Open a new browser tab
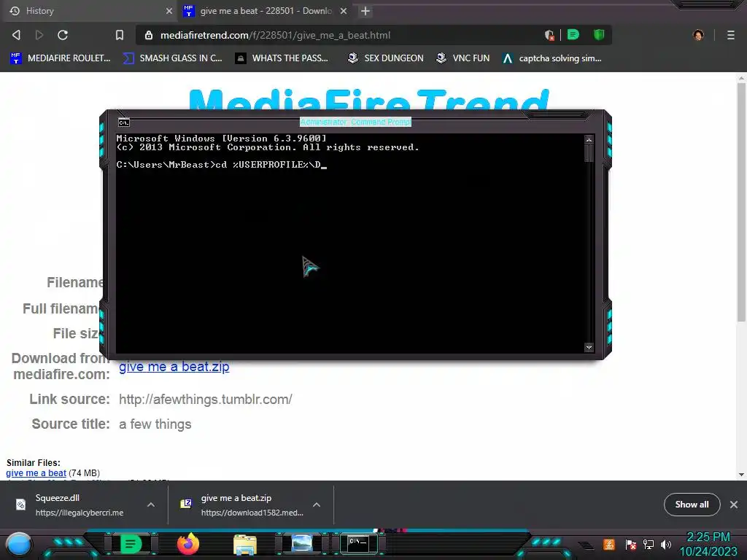Viewport: 747px width, 560px height. [365, 11]
